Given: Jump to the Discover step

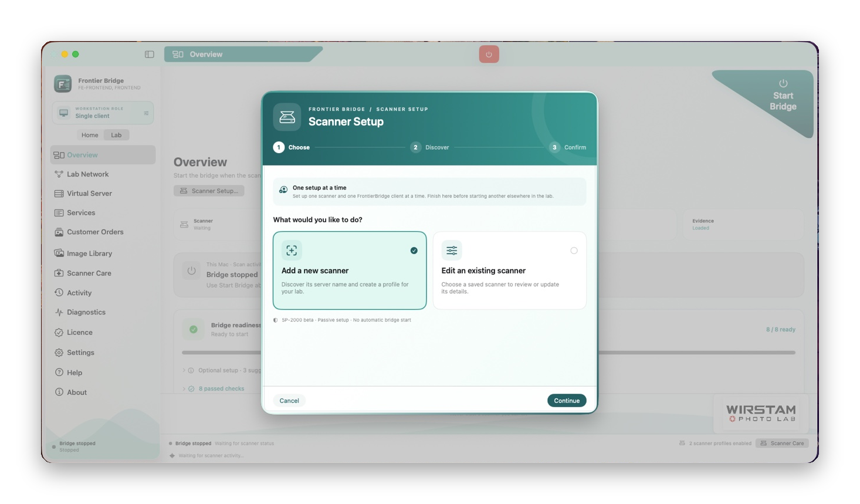Looking at the screenshot, I should pos(430,147).
